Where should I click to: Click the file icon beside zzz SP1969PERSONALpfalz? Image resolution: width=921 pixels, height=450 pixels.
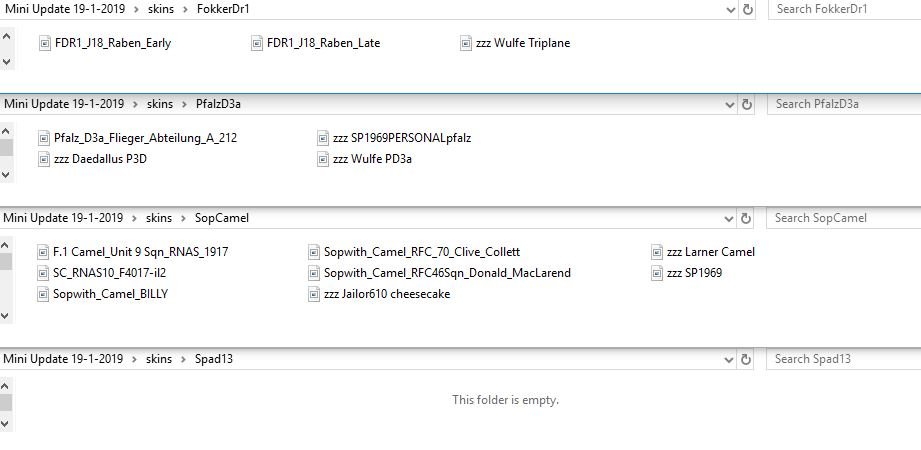click(323, 138)
